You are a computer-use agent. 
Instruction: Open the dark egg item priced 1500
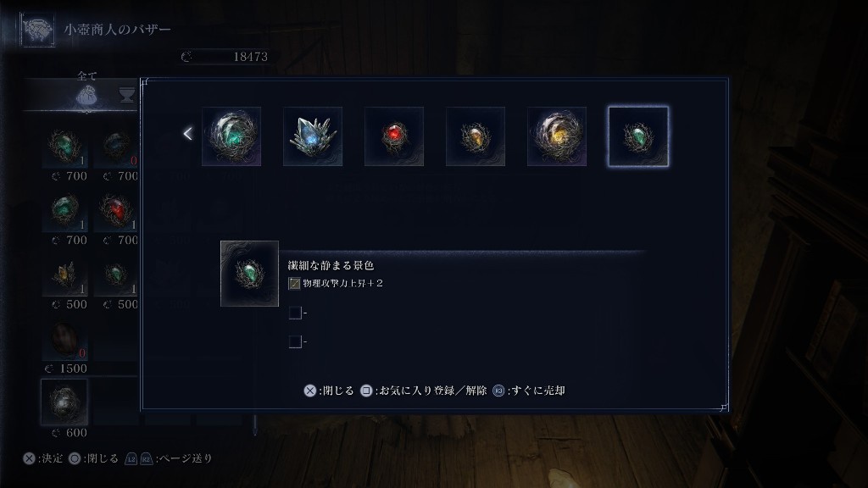pyautogui.click(x=64, y=340)
